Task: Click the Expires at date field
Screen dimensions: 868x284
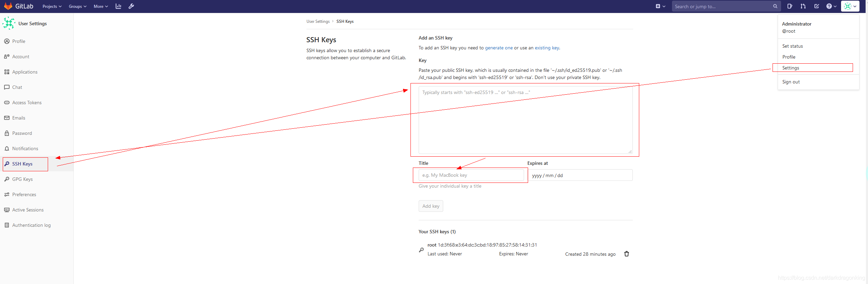Action: click(x=580, y=175)
